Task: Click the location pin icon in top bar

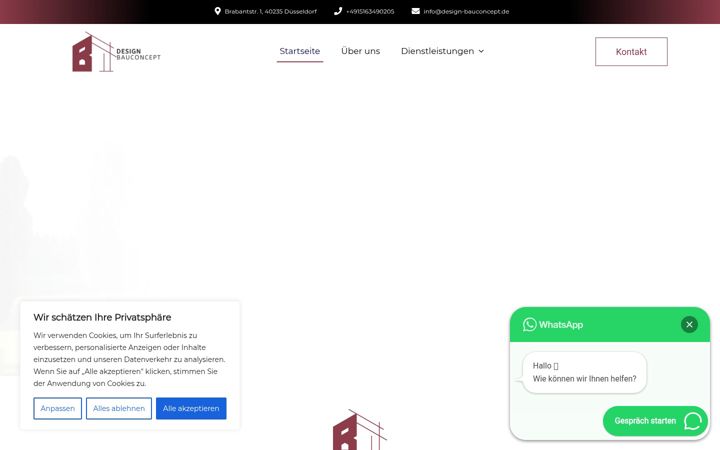Action: click(218, 11)
